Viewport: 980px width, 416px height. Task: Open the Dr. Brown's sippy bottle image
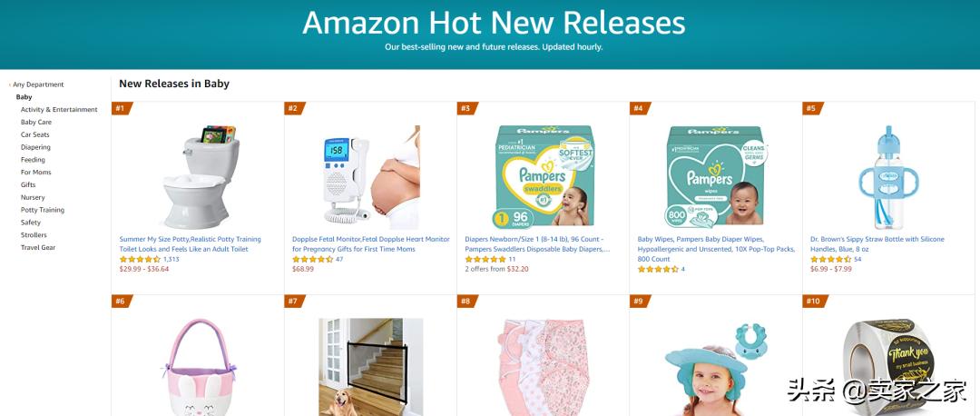pos(888,177)
